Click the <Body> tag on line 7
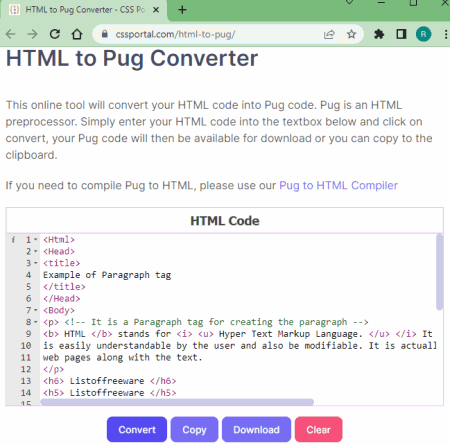 59,310
